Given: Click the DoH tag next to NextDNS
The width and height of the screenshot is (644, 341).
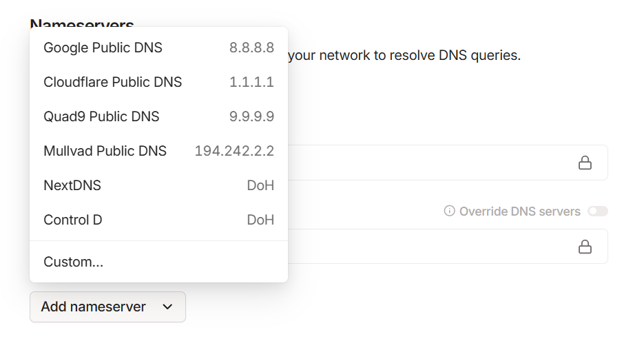Looking at the screenshot, I should pyautogui.click(x=260, y=185).
